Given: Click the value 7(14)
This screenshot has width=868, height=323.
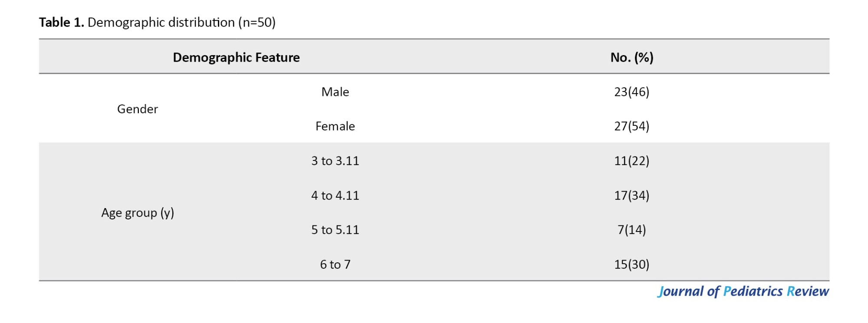Looking at the screenshot, I should tap(631, 230).
